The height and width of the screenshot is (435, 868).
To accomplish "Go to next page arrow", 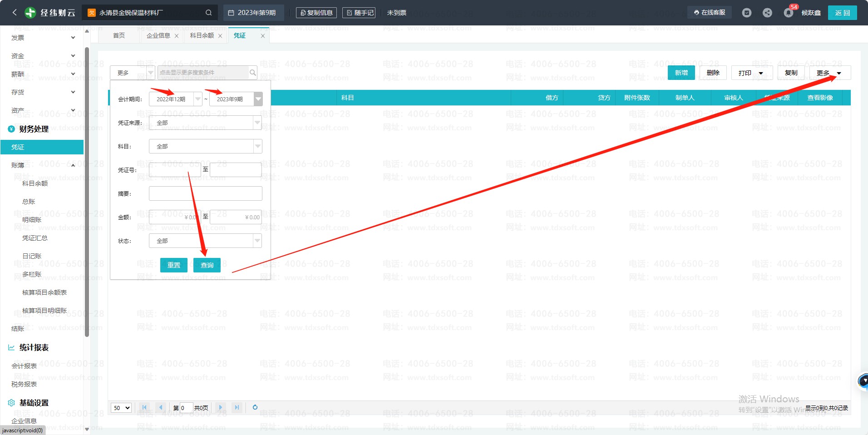I will pos(221,407).
